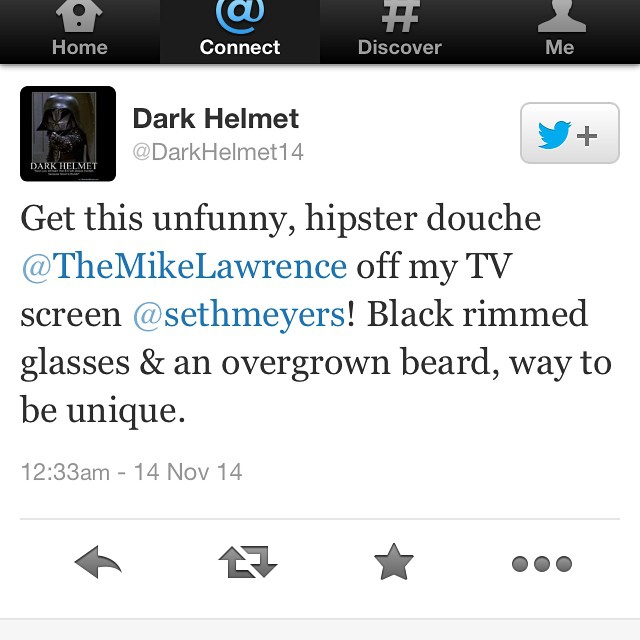Image resolution: width=640 pixels, height=640 pixels.
Task: Open more options three-dot menu
Action: pos(542,564)
